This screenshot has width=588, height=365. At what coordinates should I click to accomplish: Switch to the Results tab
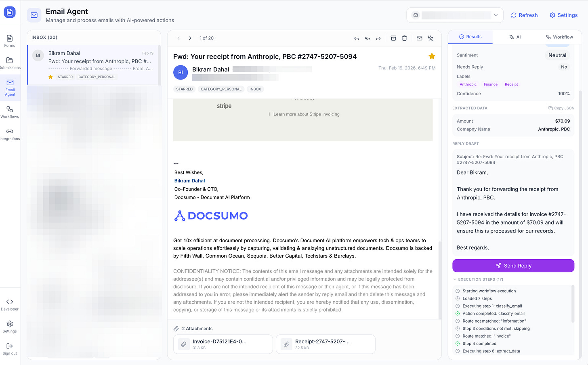pyautogui.click(x=470, y=37)
